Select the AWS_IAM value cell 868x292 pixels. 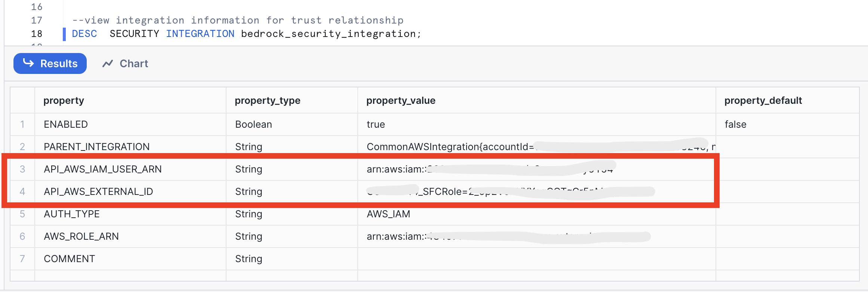(x=388, y=214)
